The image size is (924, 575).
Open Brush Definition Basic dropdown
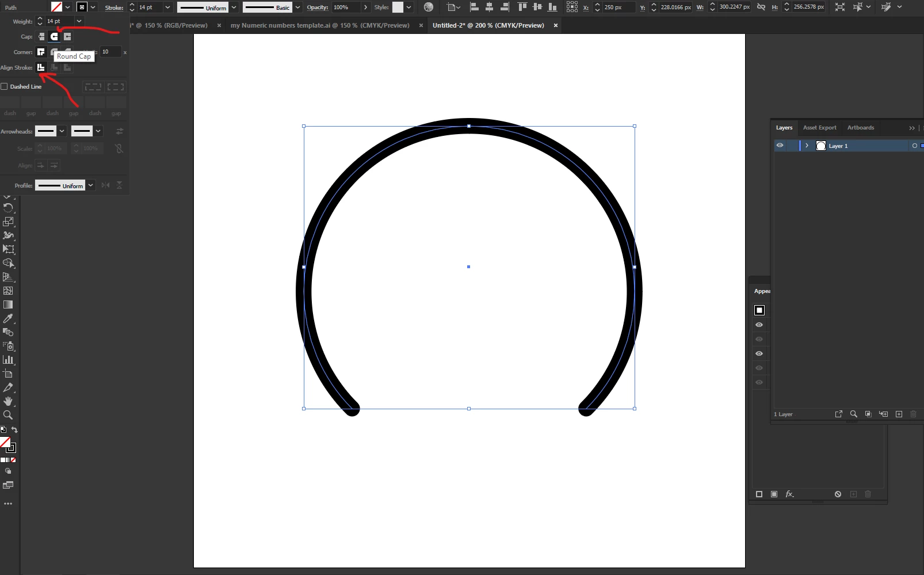tap(297, 7)
